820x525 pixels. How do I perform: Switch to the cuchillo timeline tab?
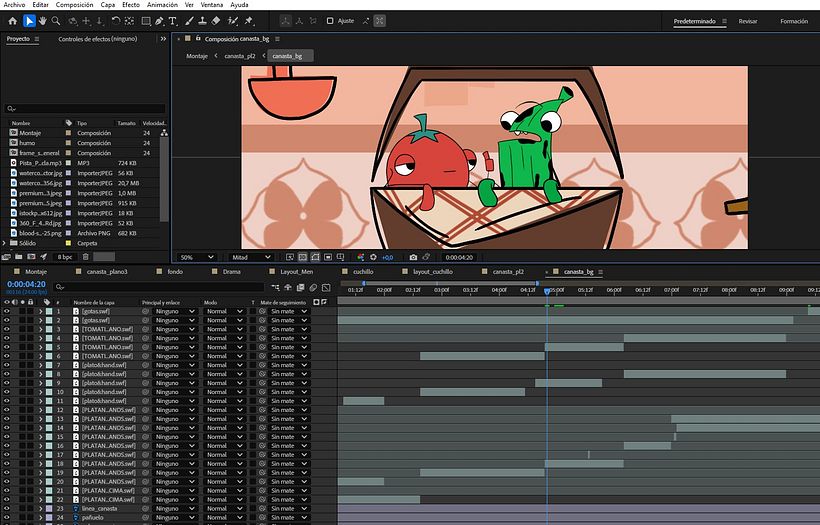(363, 271)
